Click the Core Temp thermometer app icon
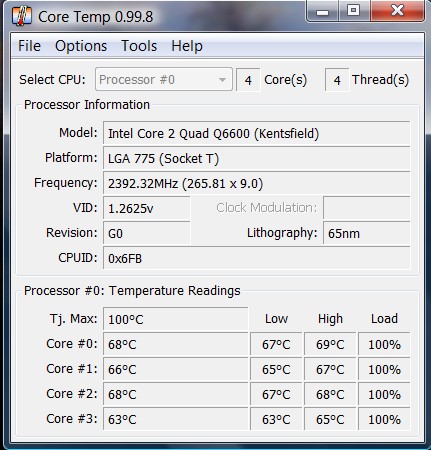Screen dimensions: 431x450 tap(22, 16)
